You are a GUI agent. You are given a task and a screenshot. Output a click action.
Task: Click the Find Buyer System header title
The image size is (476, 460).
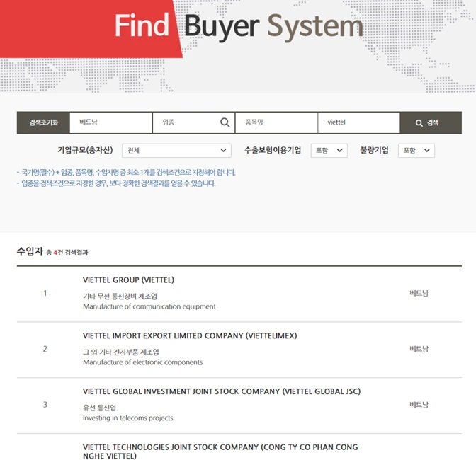point(239,26)
